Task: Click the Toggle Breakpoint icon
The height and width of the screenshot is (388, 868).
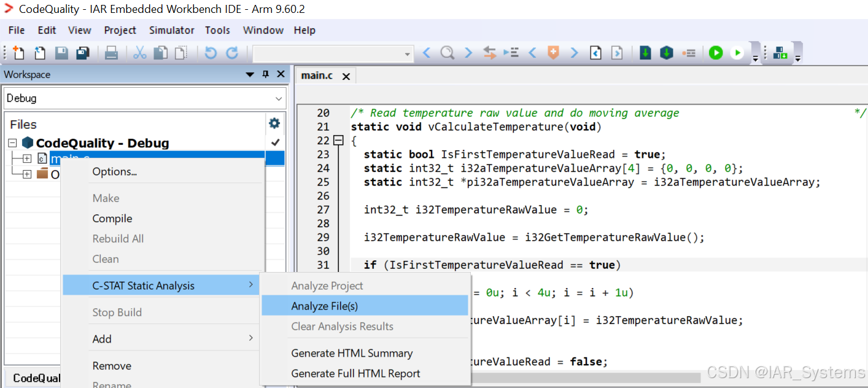Action: point(688,53)
